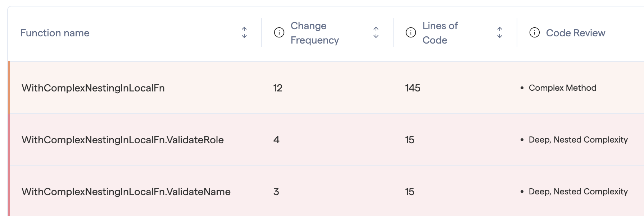The height and width of the screenshot is (216, 644).
Task: Open the WithComplexNestingInLocalFn.ValidateName function
Action: 126,192
